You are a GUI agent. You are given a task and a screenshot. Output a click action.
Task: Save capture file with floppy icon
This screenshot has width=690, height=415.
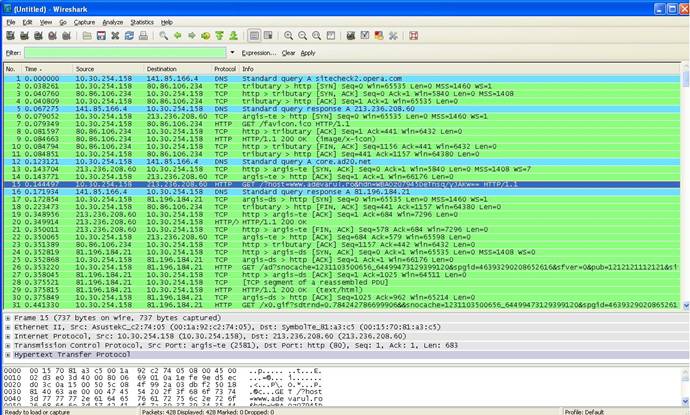101,36
